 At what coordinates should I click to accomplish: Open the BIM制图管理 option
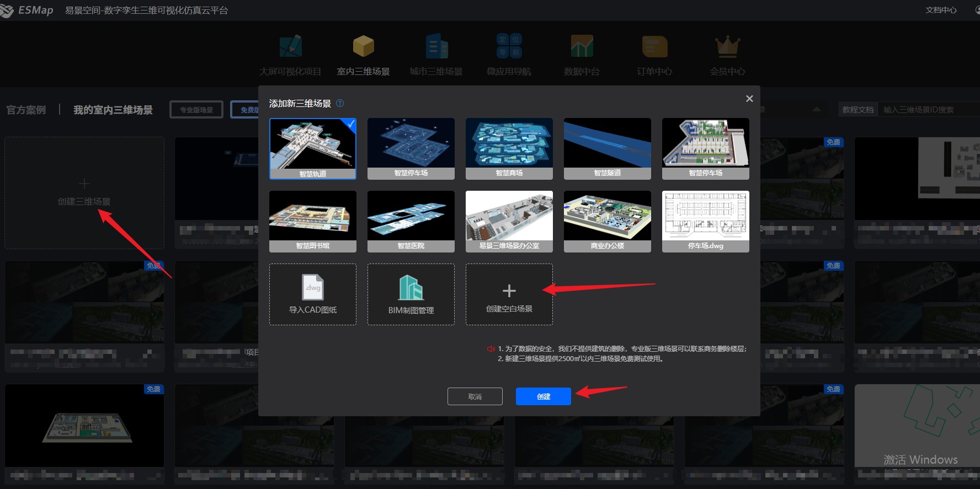pyautogui.click(x=411, y=294)
